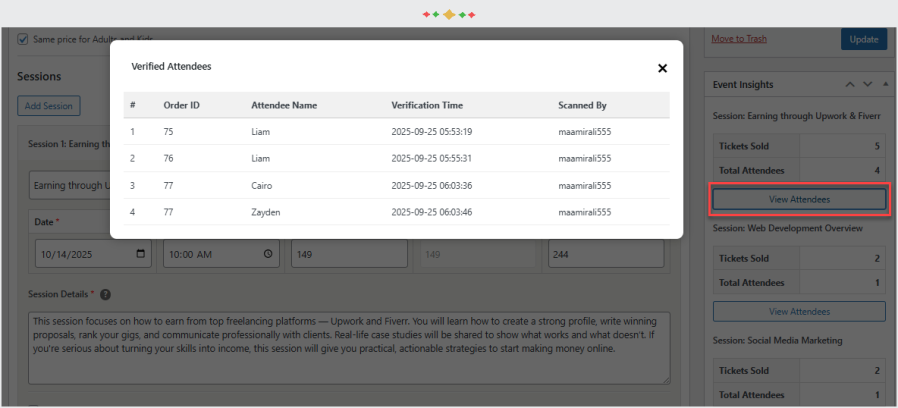Screen dimensions: 898x408
Task: Click verification time 2025-09-25 06:03:36
Action: tap(432, 186)
